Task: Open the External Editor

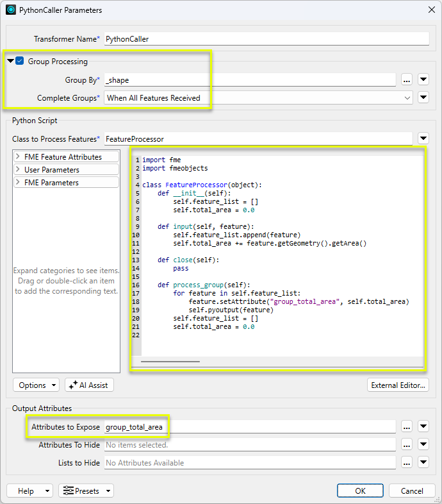Action: point(398,385)
